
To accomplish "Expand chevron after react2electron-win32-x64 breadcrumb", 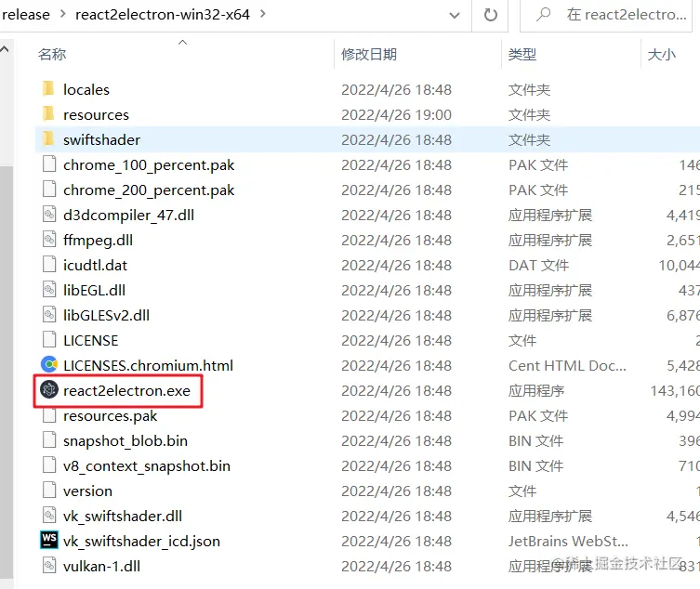I will pyautogui.click(x=263, y=14).
